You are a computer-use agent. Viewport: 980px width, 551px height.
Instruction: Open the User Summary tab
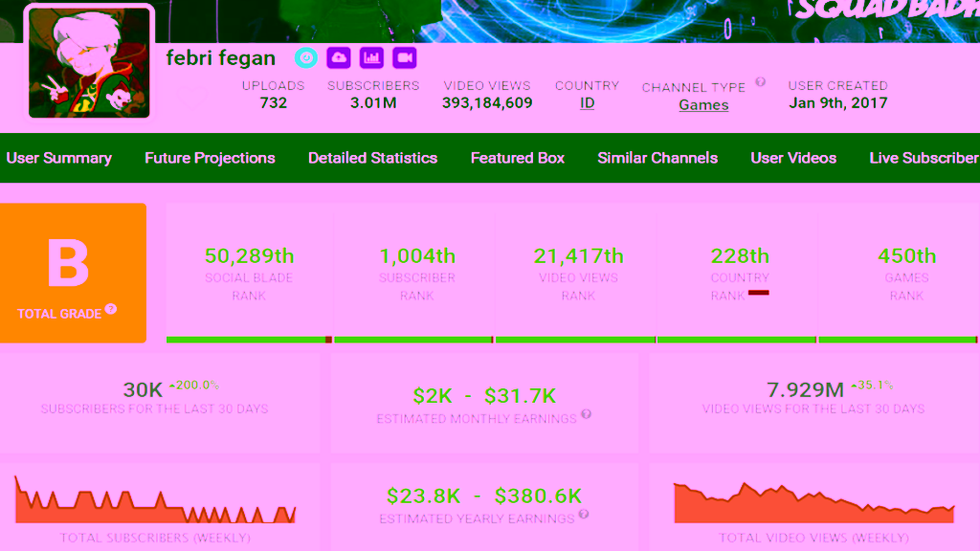pos(59,158)
